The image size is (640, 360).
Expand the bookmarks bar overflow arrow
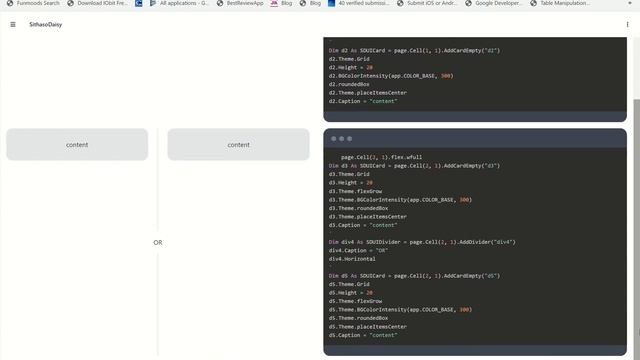tap(630, 3)
